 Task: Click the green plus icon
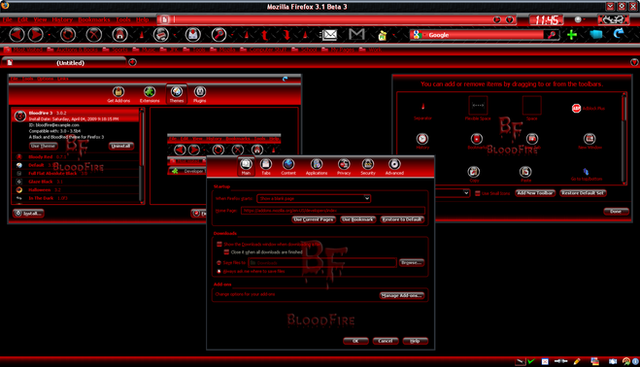572,35
